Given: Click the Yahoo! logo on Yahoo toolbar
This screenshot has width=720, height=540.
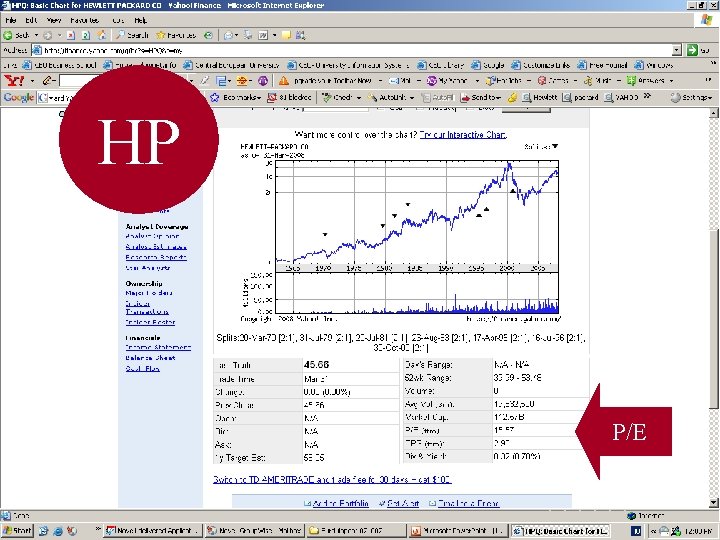Looking at the screenshot, I should tap(14, 81).
